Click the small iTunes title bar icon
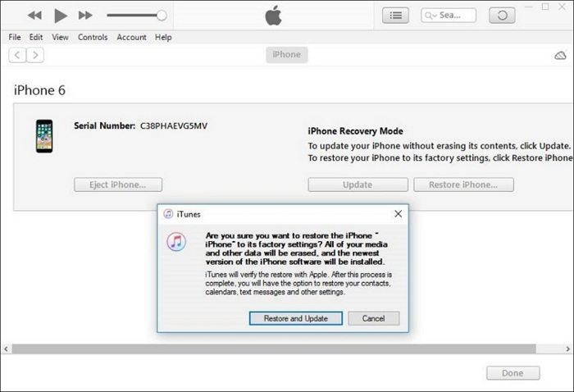This screenshot has height=392, width=574. [168, 214]
